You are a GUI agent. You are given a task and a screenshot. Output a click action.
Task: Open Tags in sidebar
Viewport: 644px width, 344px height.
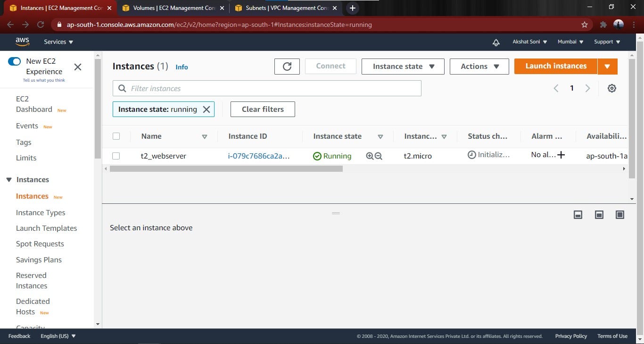[x=24, y=143]
